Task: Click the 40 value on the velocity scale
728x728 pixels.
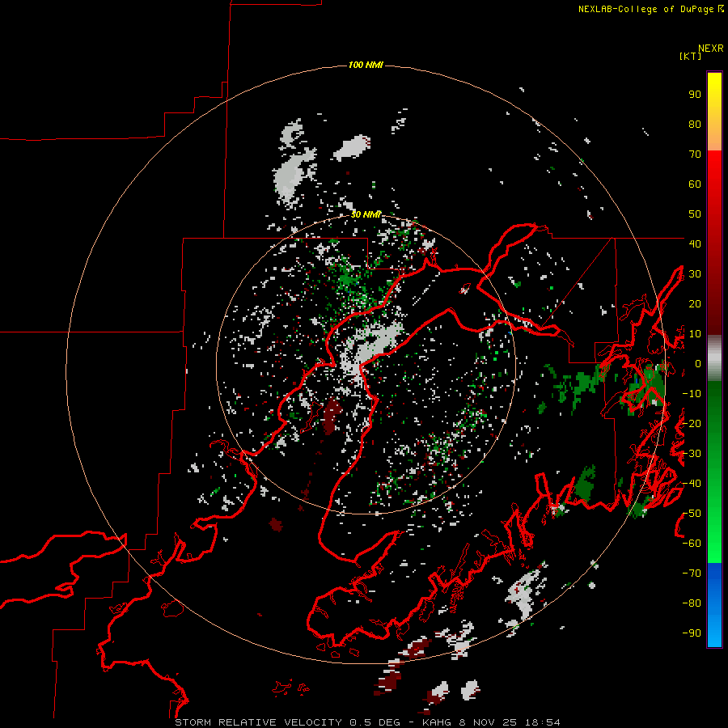Action: [x=695, y=243]
